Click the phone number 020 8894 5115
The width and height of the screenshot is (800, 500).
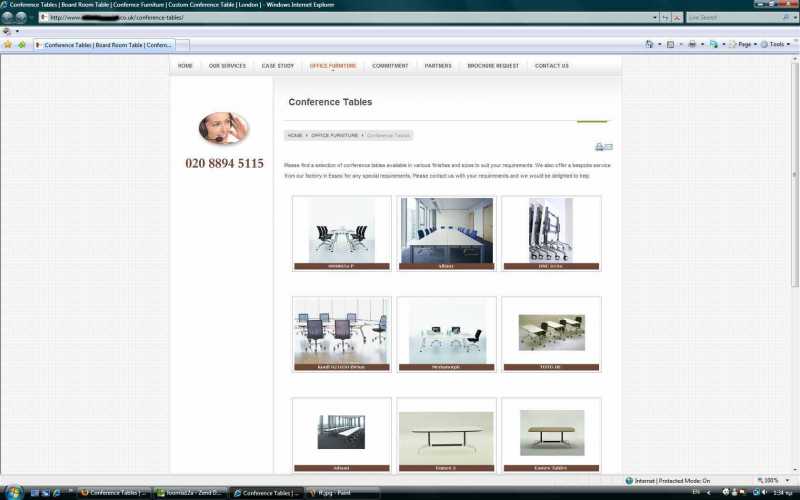[x=224, y=163]
